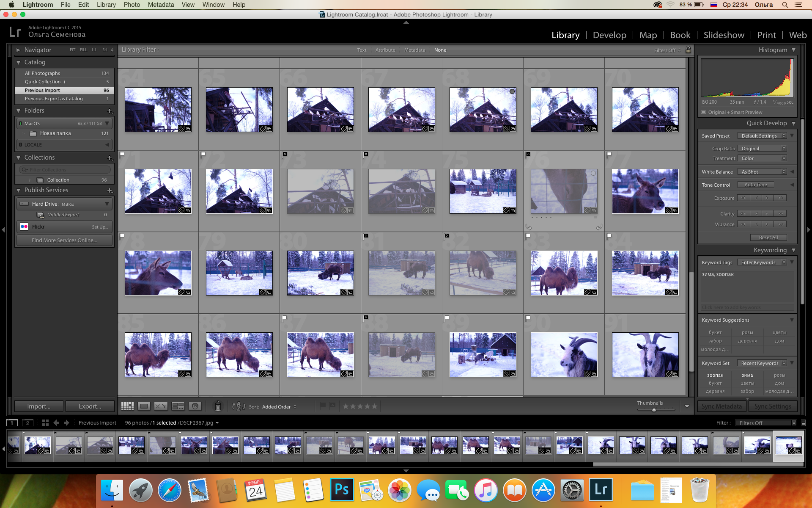Switch to the Develop module
The image size is (812, 508).
click(609, 35)
